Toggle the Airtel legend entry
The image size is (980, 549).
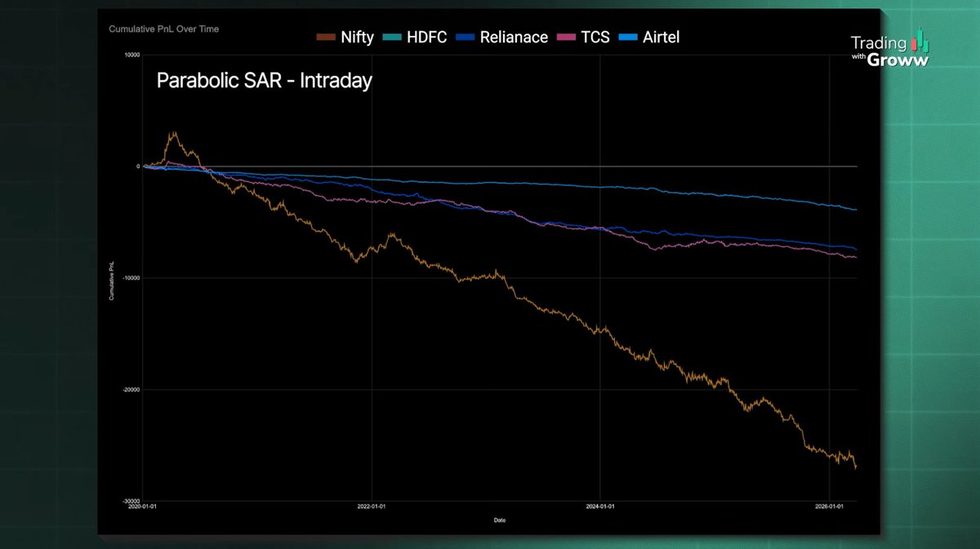click(651, 38)
